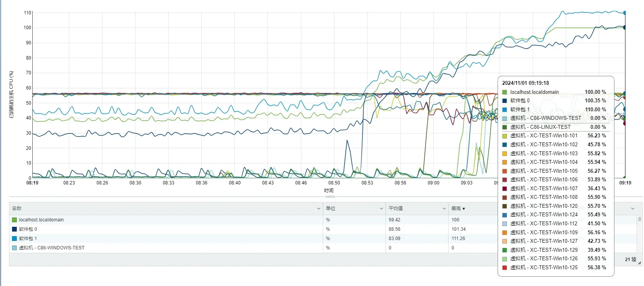Expand the 平均值 column dropdown chevron
This screenshot has height=286, width=644.
click(444, 209)
